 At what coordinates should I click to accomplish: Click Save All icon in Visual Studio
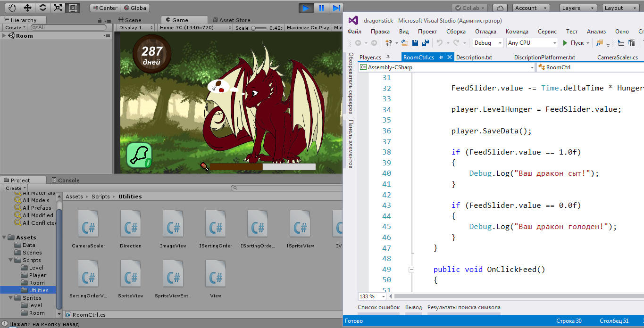click(426, 43)
